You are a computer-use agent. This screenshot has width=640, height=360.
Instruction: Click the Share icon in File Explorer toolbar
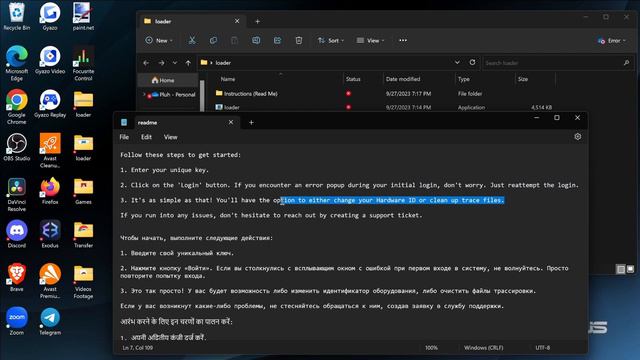(278, 40)
